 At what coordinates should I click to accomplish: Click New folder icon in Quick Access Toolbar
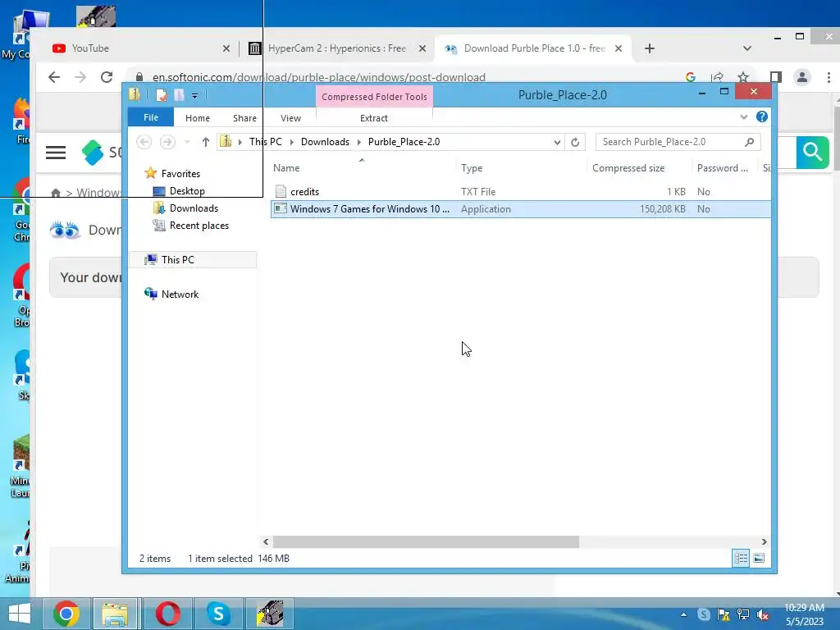click(179, 95)
